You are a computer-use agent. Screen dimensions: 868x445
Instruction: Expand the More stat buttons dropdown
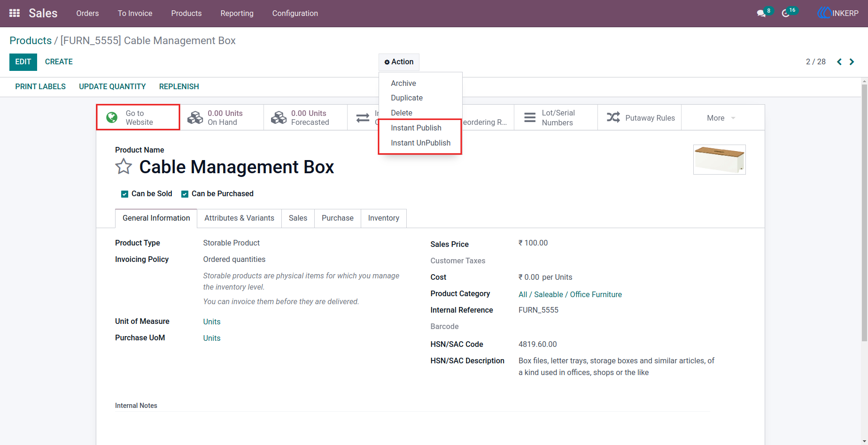click(723, 118)
